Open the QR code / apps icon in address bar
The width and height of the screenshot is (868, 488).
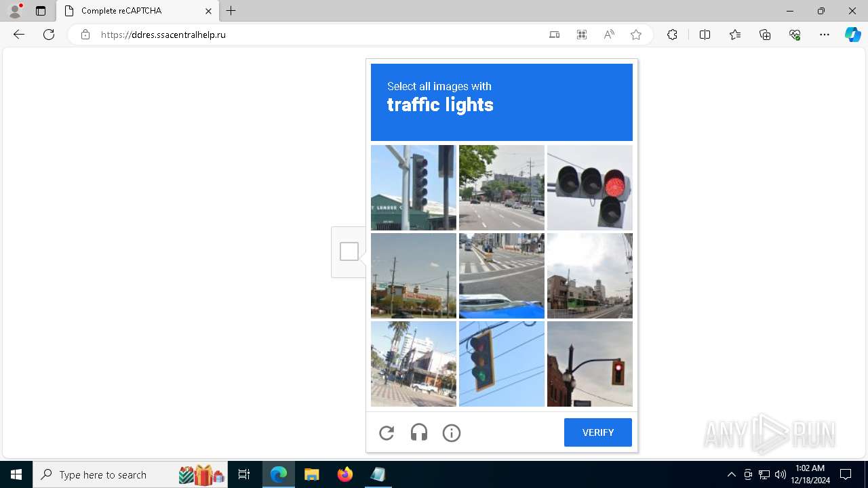point(582,35)
